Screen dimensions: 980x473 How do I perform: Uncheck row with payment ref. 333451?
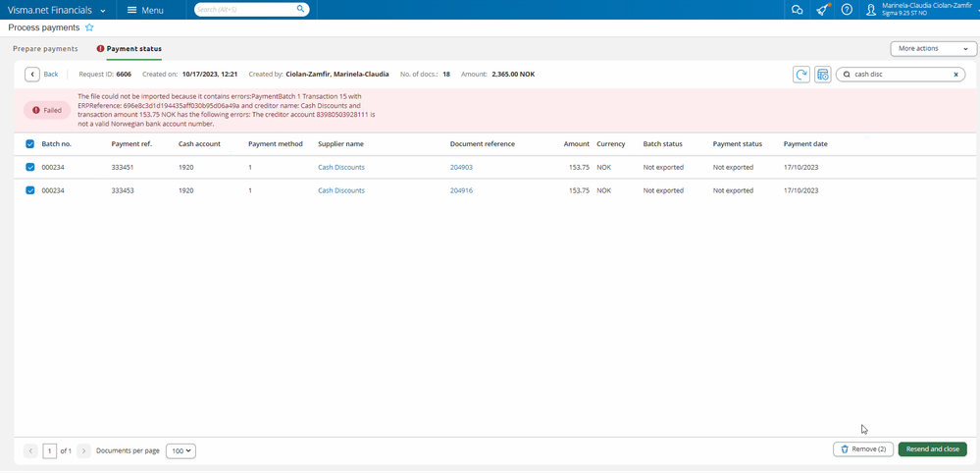pos(30,167)
